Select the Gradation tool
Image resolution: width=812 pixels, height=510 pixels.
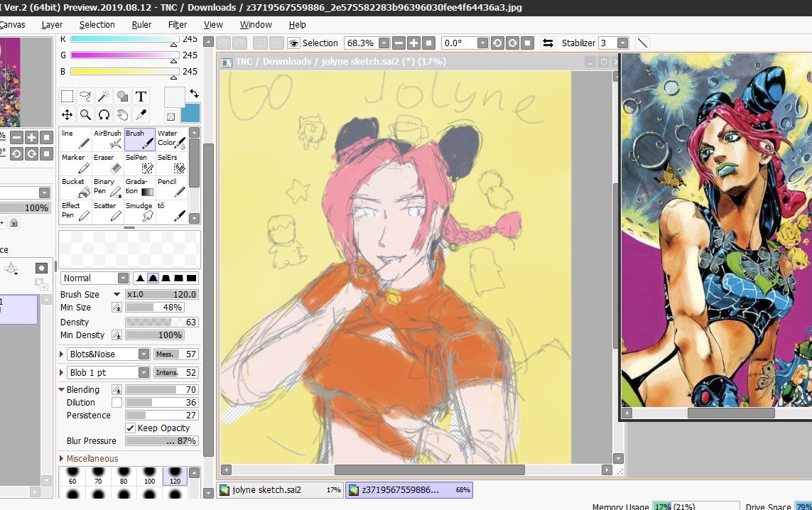coord(140,187)
